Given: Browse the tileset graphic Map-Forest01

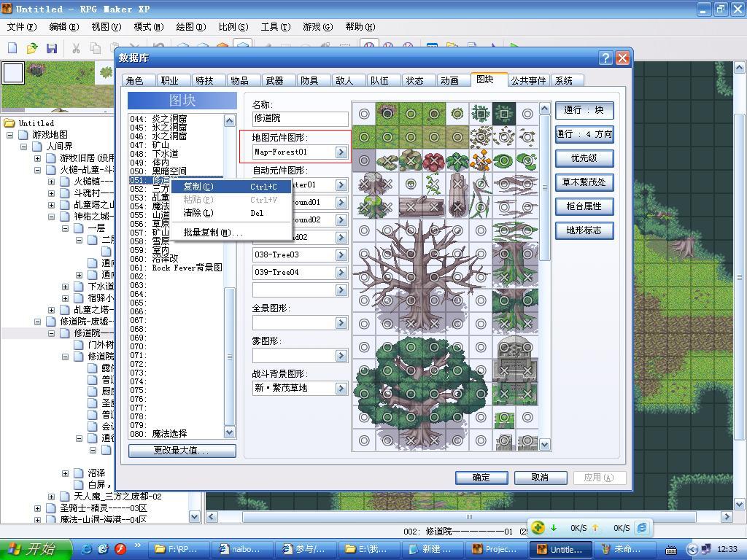Looking at the screenshot, I should [341, 152].
